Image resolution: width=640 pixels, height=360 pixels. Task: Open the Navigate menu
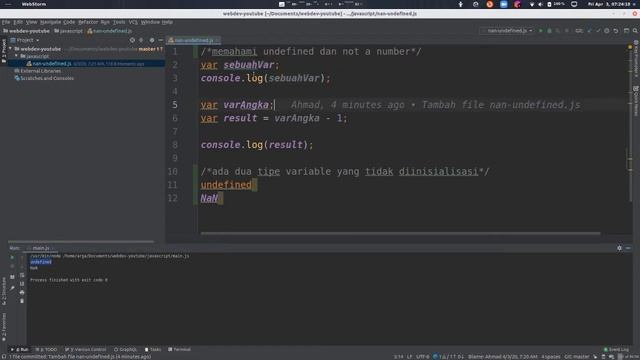[50, 22]
